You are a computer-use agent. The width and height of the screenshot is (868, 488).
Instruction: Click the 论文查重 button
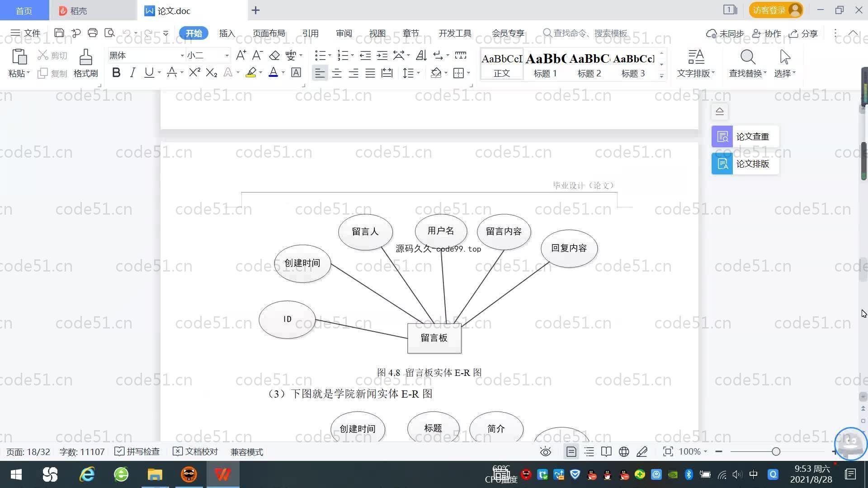(745, 136)
